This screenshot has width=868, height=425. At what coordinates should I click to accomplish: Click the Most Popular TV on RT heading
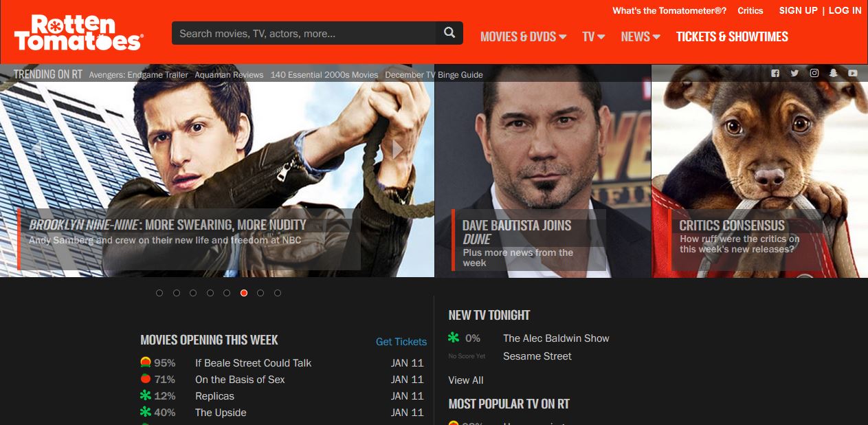509,404
